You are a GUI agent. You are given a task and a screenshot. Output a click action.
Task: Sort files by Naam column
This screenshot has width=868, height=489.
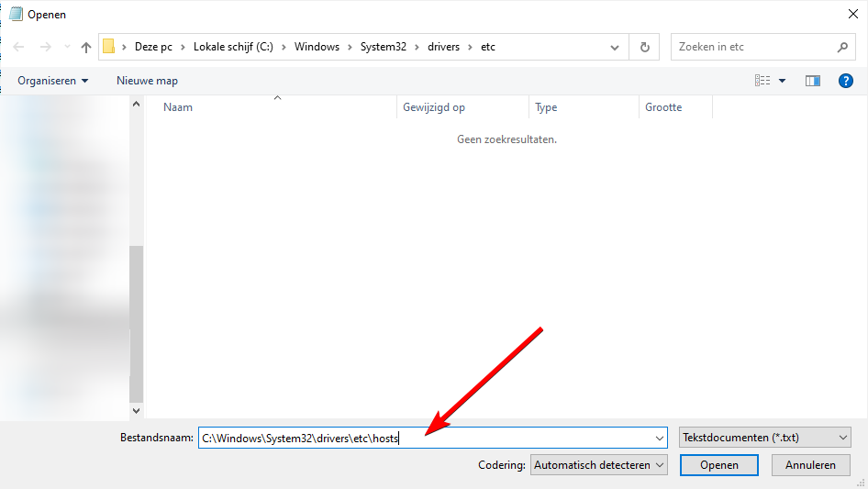(x=178, y=107)
